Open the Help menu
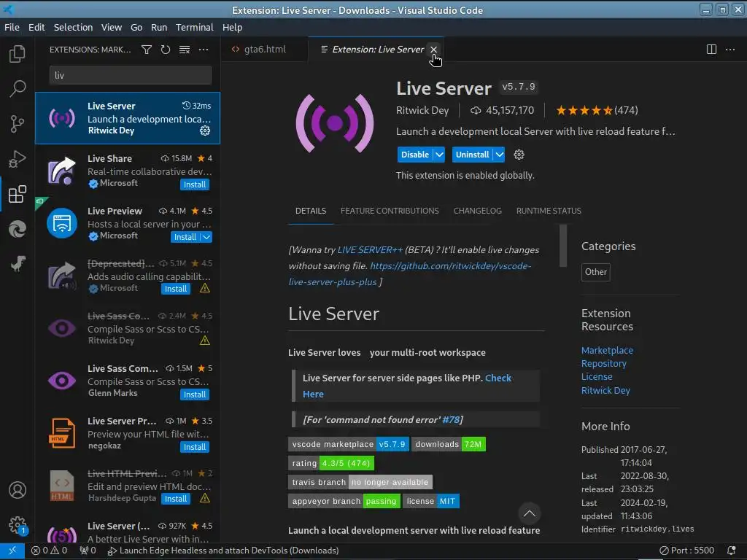747x560 pixels. pyautogui.click(x=233, y=27)
